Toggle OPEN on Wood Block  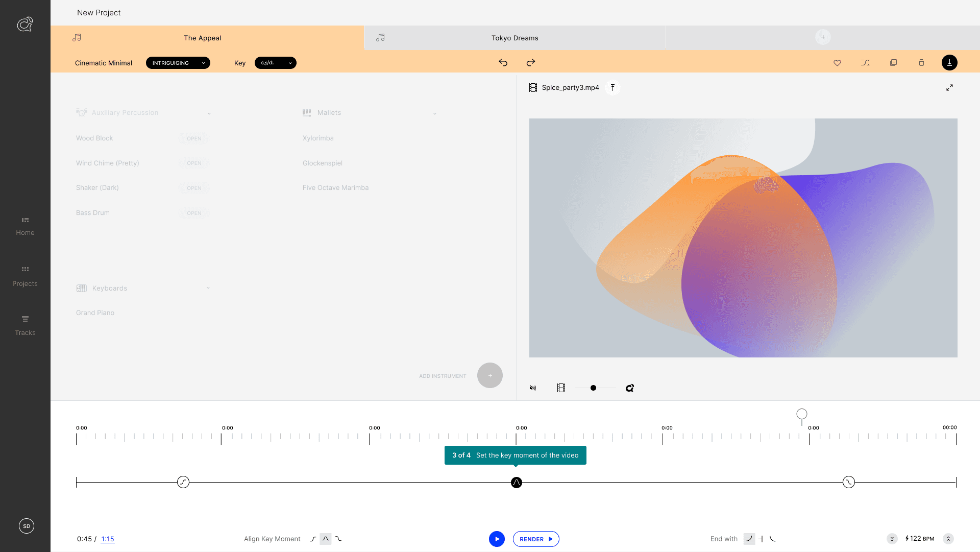point(194,138)
